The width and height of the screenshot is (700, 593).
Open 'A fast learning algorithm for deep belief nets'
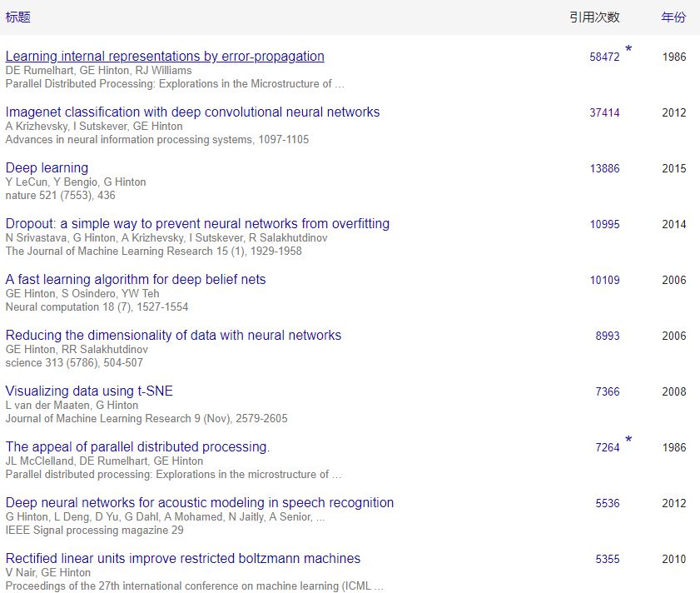point(136,280)
